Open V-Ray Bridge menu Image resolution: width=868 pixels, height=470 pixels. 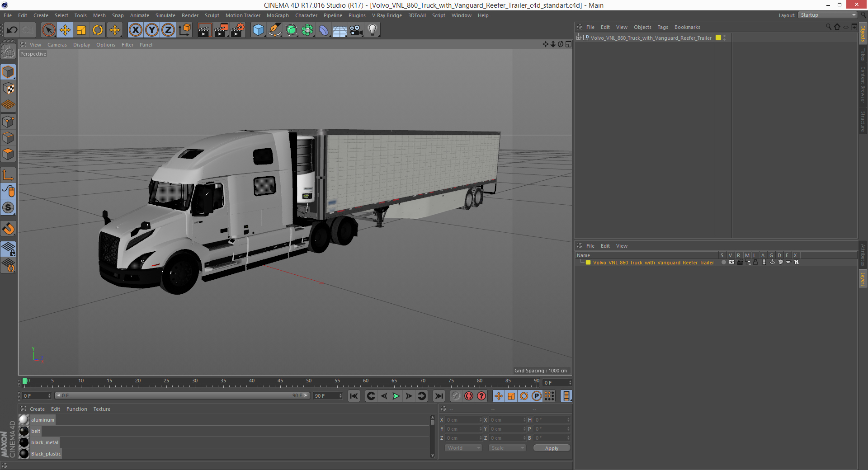point(387,15)
